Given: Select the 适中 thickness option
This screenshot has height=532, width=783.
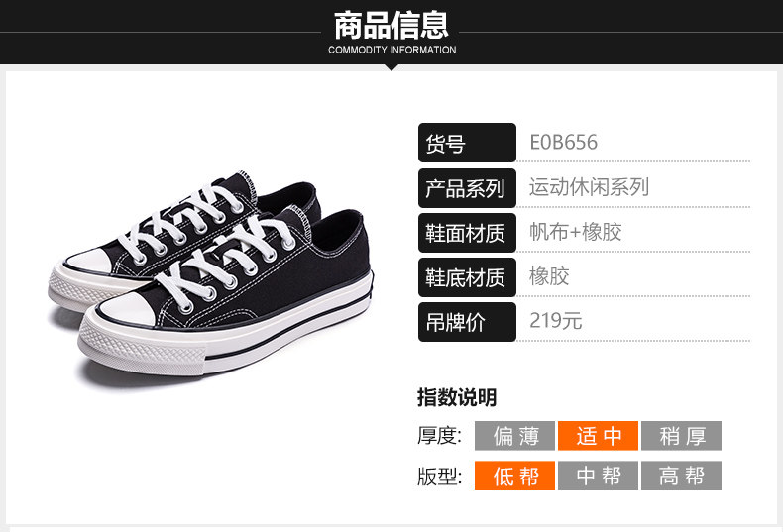Looking at the screenshot, I should pos(598,436).
